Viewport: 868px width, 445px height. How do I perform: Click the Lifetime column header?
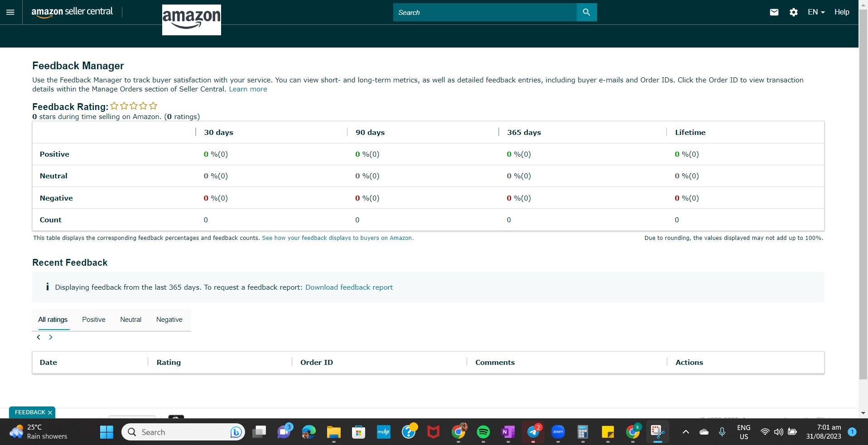pos(690,133)
